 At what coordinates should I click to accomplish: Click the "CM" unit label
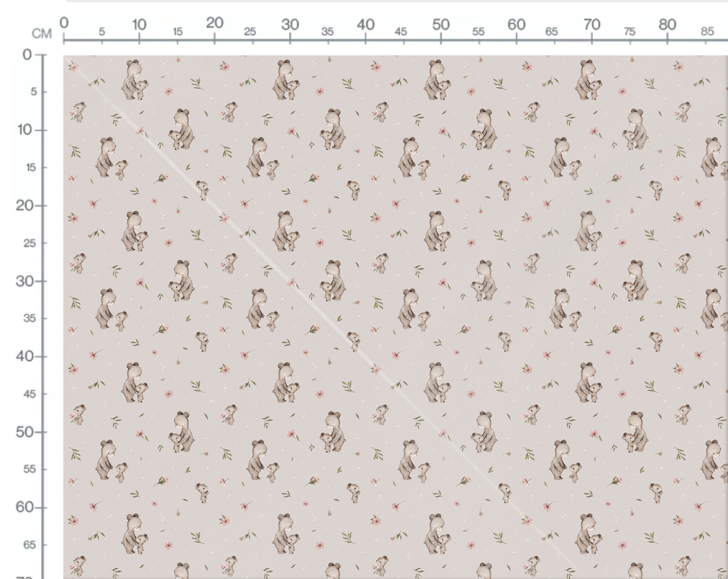coord(42,34)
